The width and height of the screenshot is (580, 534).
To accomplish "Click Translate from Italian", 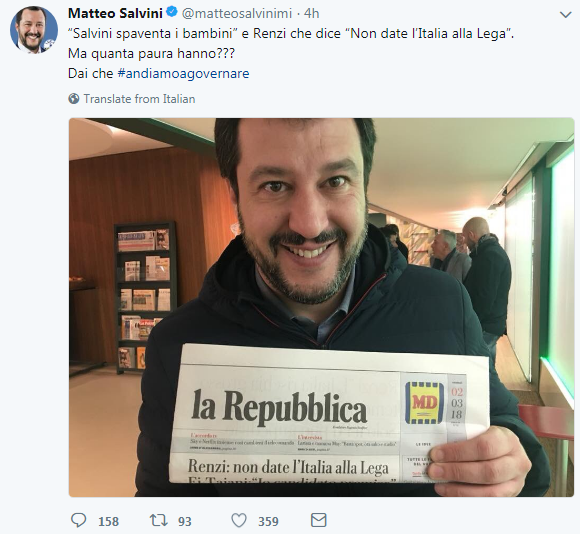I will tap(139, 99).
